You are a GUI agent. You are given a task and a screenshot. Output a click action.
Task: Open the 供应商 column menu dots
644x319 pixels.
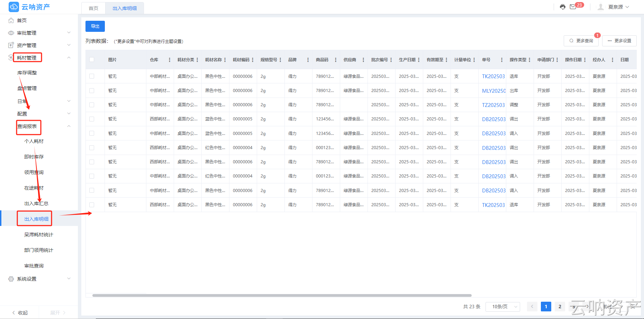point(363,60)
